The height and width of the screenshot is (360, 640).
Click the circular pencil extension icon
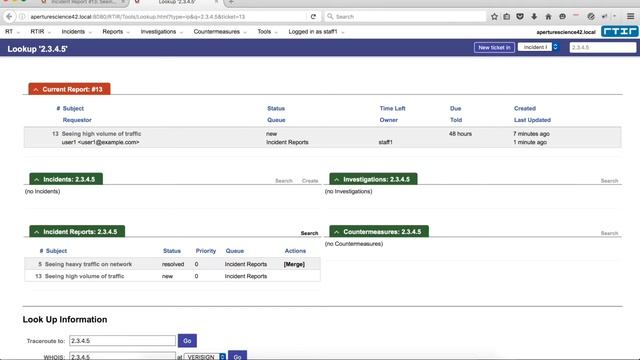point(591,17)
